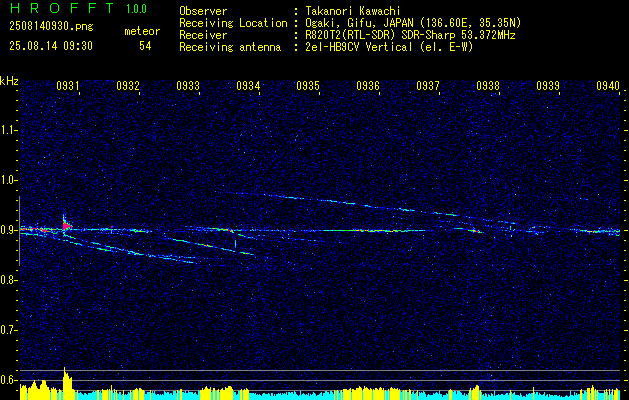This screenshot has width=629, height=400.
Task: Click the 0935 time marker
Action: [x=308, y=85]
